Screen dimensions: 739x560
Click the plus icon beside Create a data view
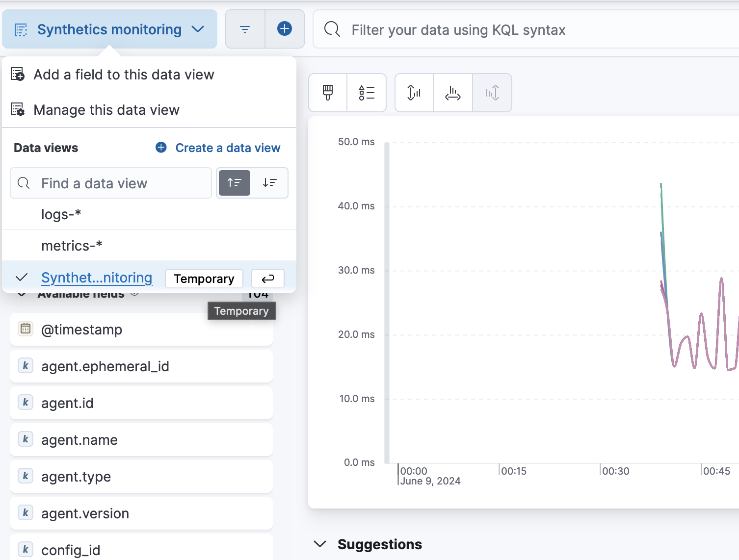[x=161, y=147]
